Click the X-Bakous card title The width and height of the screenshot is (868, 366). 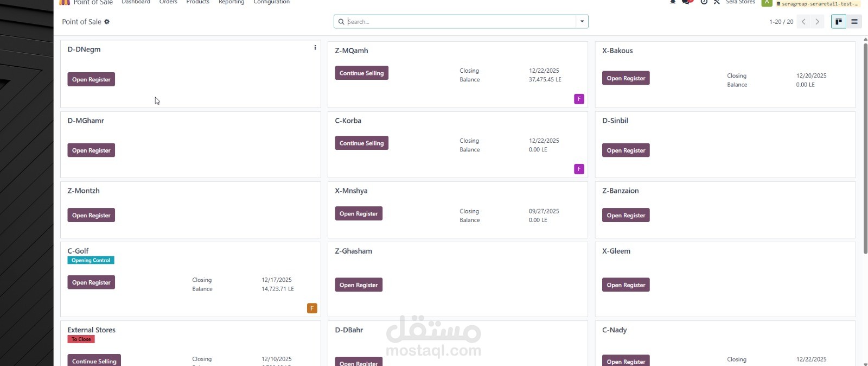617,51
